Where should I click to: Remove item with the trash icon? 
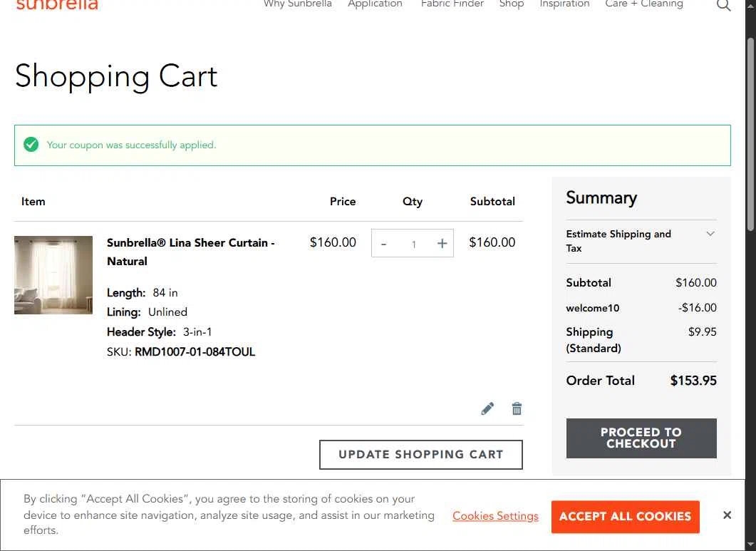pos(517,408)
